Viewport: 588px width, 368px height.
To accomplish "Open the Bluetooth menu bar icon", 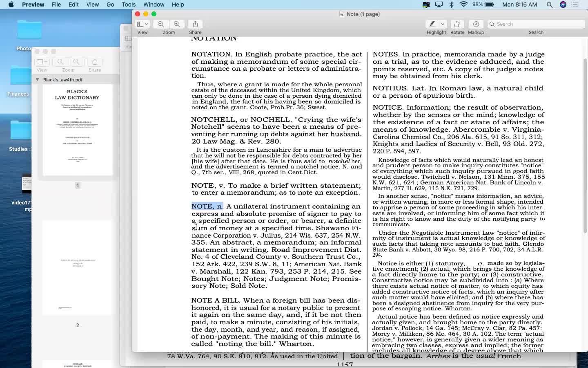I will click(451, 4).
